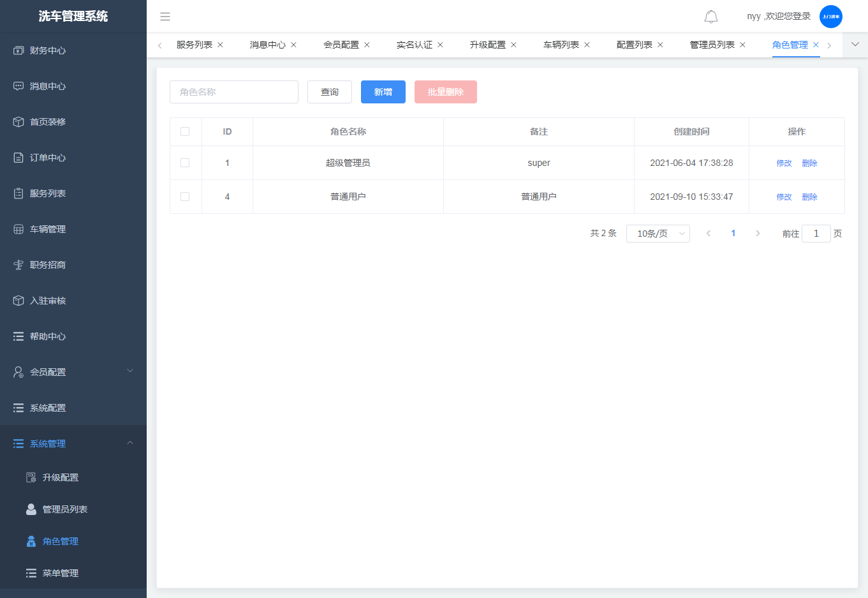The height and width of the screenshot is (598, 868).
Task: Click the 车辆管理 icon in sidebar
Action: (x=18, y=229)
